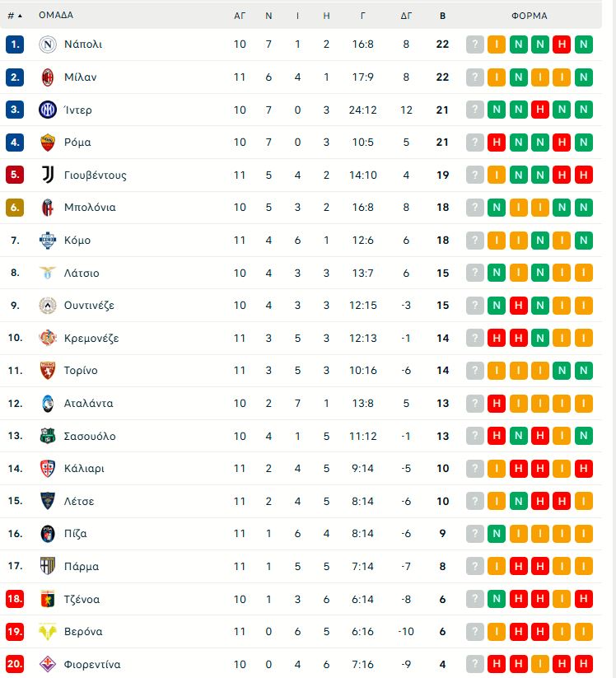Click Fiorentina's last red H form badge
616x678 pixels.
[583, 664]
